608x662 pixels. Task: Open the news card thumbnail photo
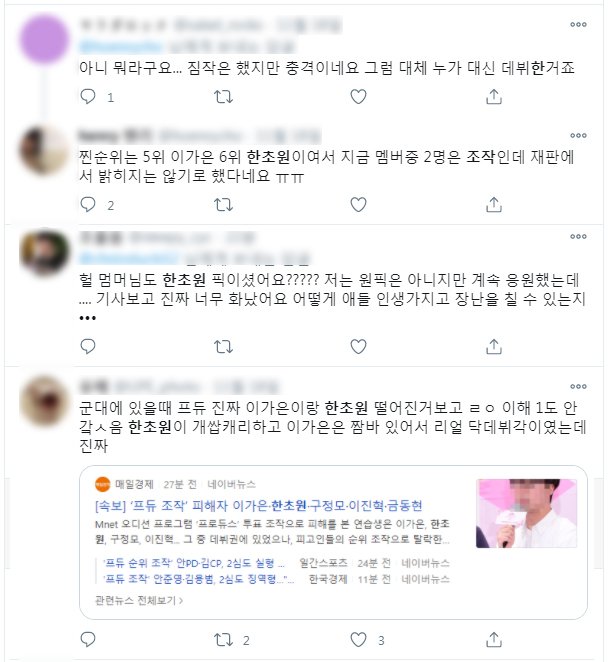click(x=526, y=513)
